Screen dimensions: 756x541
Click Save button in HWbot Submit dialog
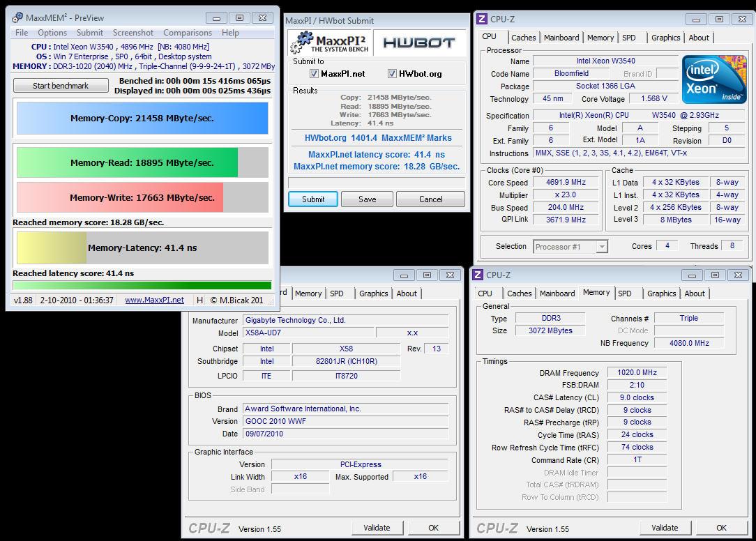(367, 199)
